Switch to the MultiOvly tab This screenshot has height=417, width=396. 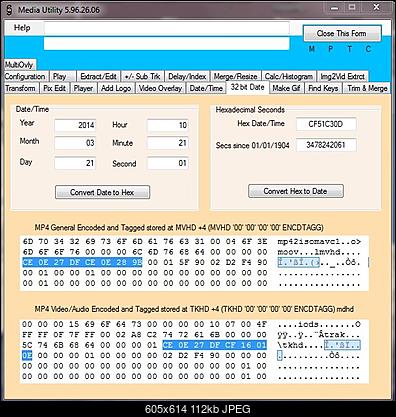19,65
